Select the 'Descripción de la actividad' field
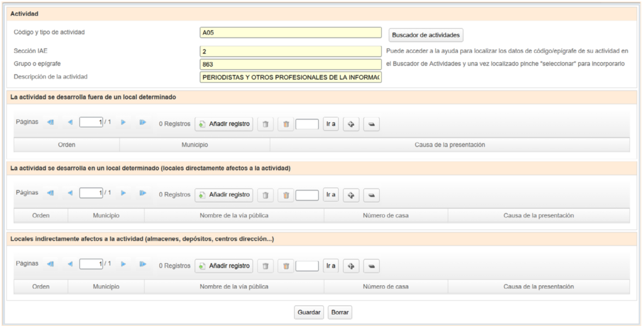644x326 pixels. pos(291,77)
